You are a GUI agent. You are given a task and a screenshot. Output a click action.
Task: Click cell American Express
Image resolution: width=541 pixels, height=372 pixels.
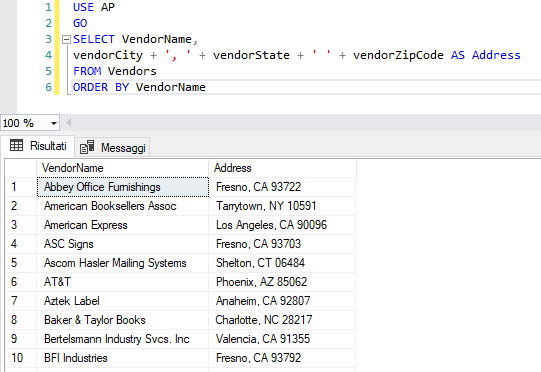coord(122,225)
